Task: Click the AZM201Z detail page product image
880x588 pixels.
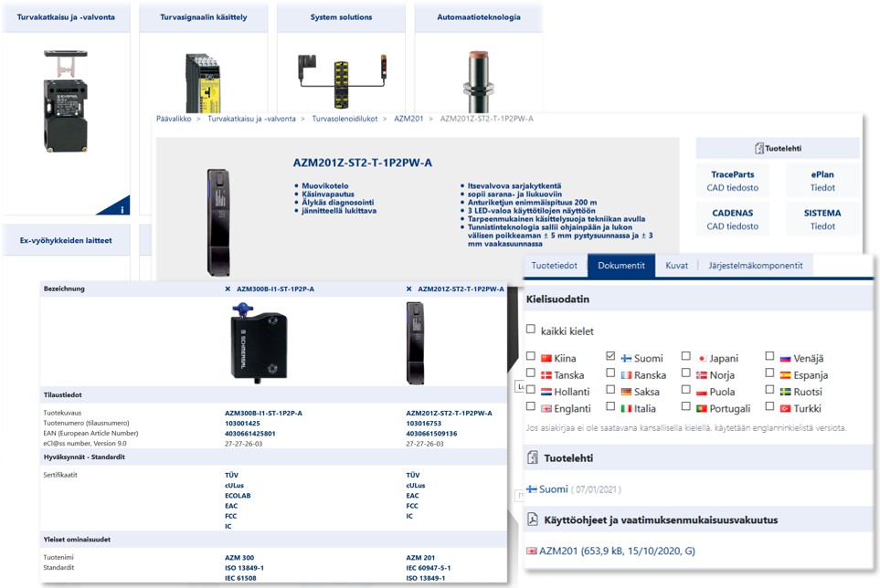Action: coord(217,223)
